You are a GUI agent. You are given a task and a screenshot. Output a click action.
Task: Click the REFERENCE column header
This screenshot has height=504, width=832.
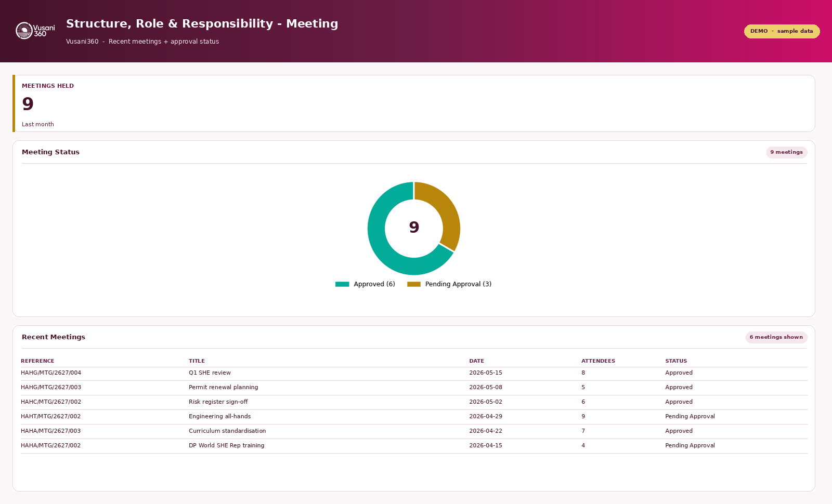37,361
